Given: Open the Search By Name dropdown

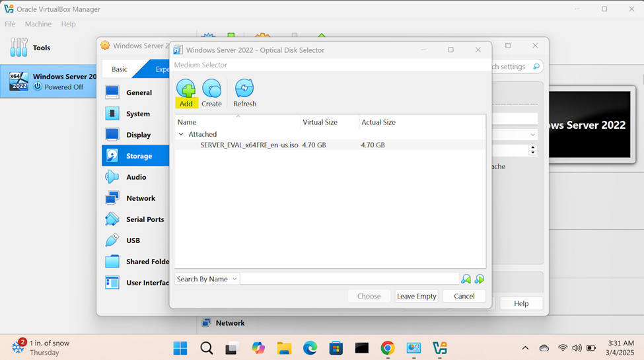Looking at the screenshot, I should point(207,279).
